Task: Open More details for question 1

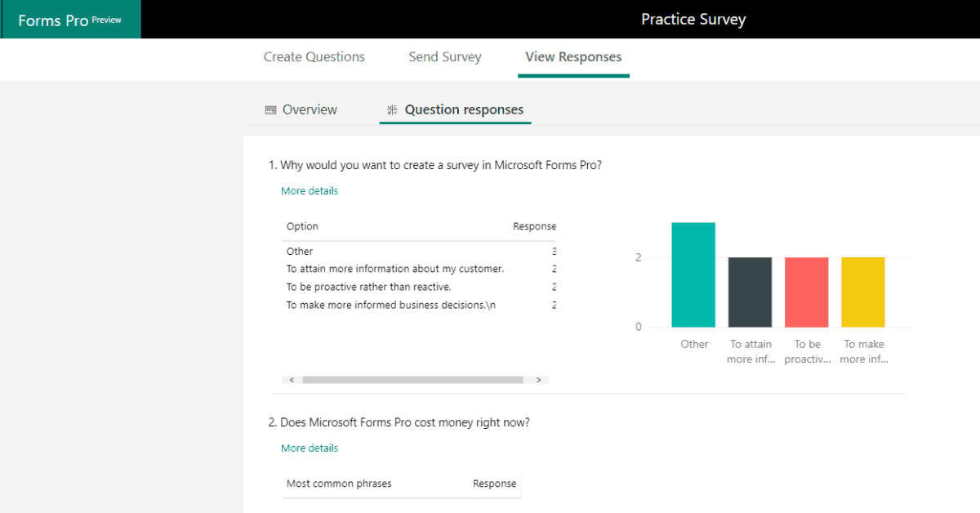Action: click(310, 191)
